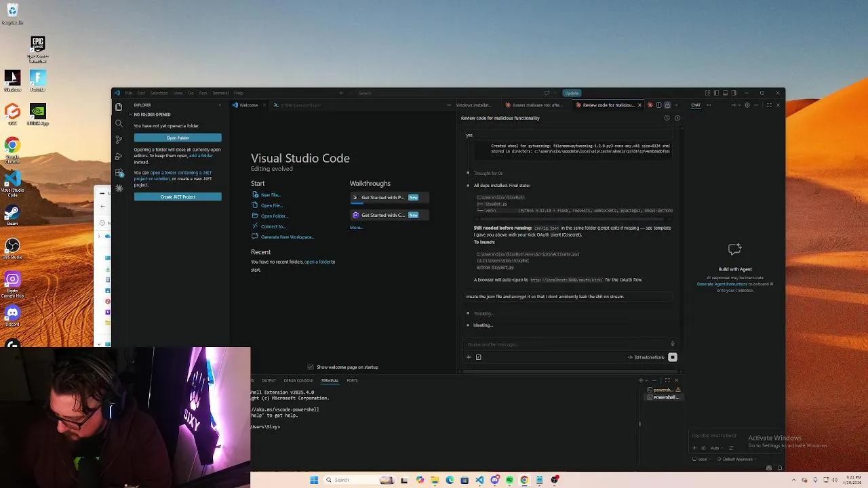Open the Claude starburst icon in activity bar
Image resolution: width=868 pixels, height=488 pixels.
[119, 188]
